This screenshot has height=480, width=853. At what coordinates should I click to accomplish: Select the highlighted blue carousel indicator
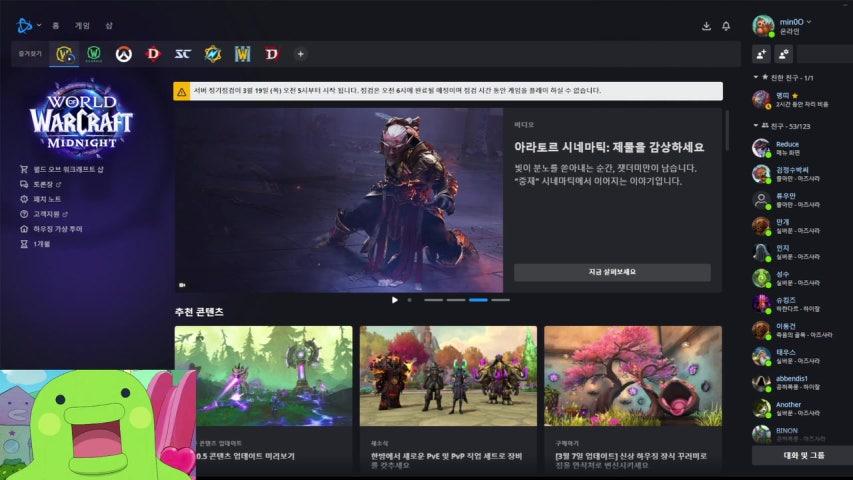pos(478,300)
